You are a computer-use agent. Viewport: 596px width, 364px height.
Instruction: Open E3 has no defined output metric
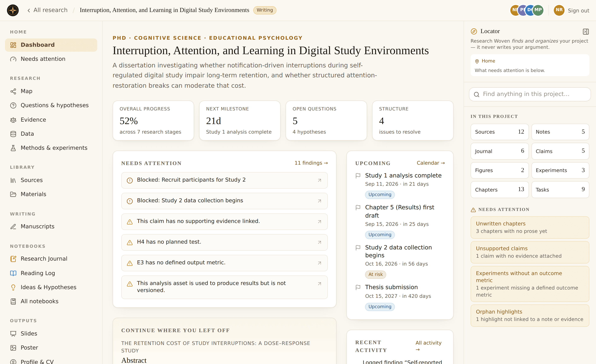[x=224, y=263]
